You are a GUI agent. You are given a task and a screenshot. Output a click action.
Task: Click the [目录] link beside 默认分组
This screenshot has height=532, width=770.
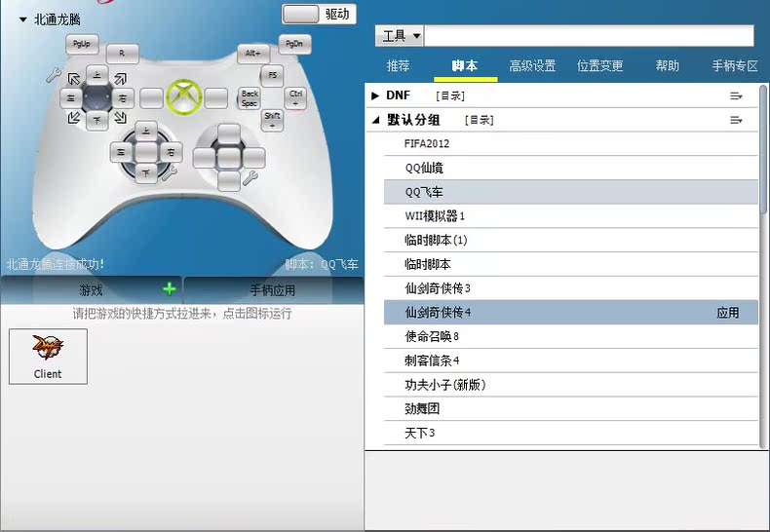480,120
